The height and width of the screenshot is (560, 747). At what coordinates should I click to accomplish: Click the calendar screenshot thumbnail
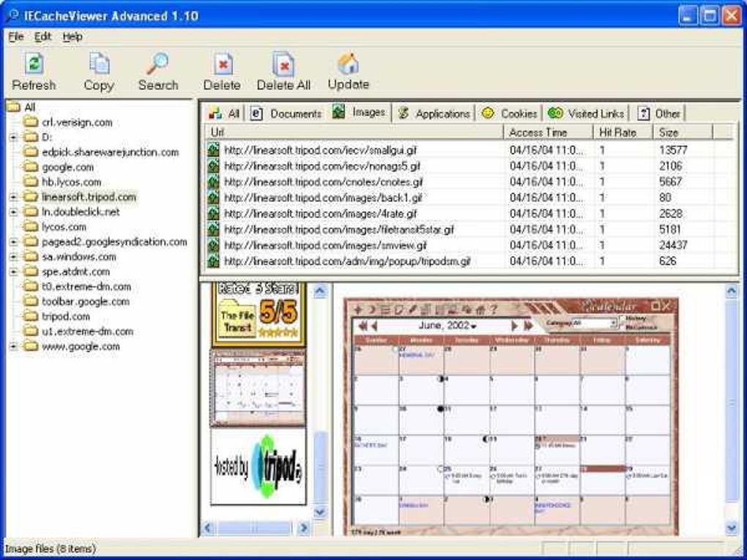coord(258,388)
